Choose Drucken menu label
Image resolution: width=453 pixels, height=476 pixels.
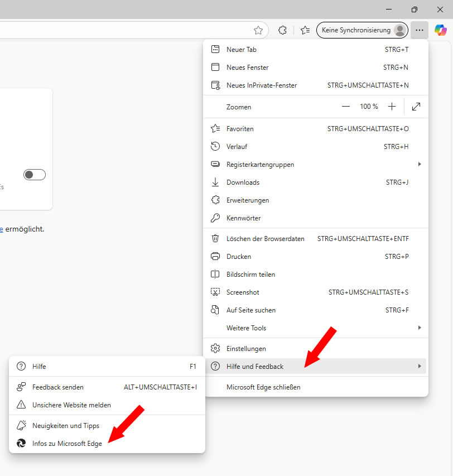pos(238,257)
